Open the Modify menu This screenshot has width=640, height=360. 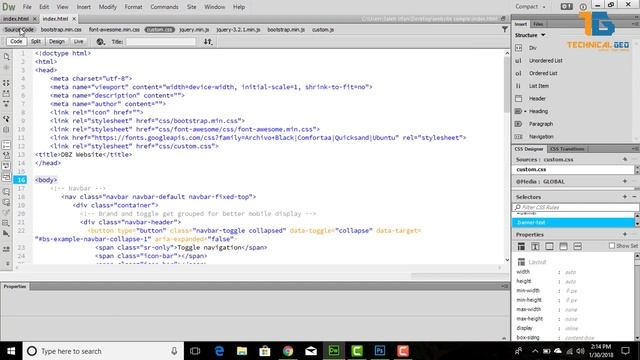[x=107, y=7]
